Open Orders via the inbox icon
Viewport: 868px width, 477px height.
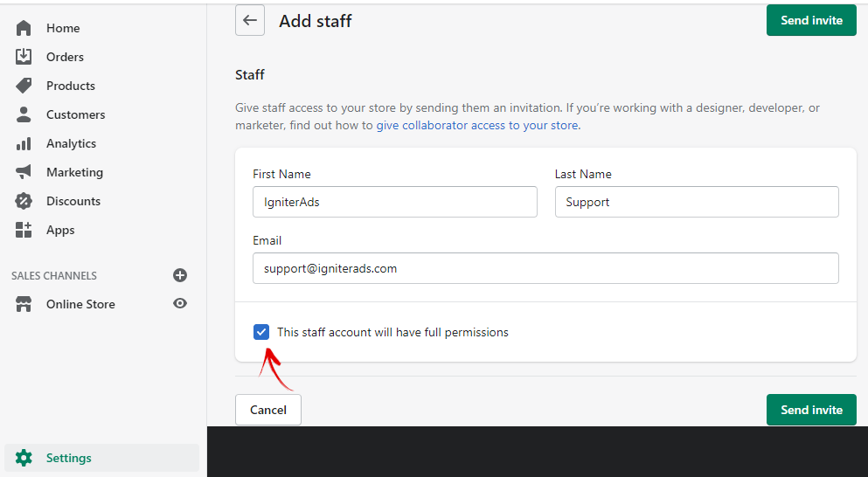pos(24,57)
